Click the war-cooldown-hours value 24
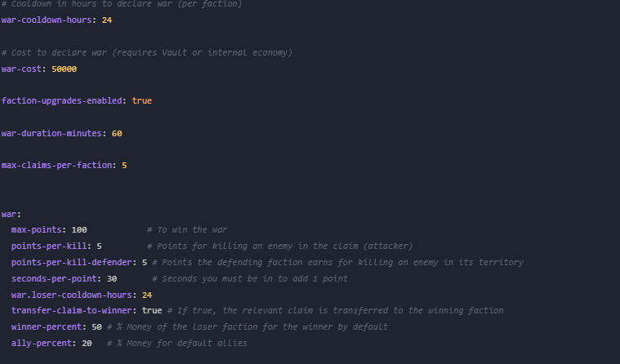This screenshot has width=620, height=364. (x=107, y=20)
